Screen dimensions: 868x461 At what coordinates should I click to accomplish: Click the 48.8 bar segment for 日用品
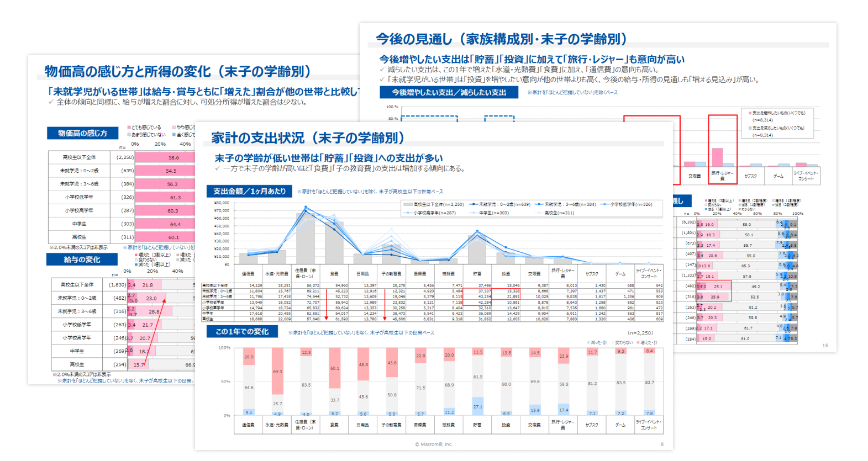pyautogui.click(x=363, y=364)
